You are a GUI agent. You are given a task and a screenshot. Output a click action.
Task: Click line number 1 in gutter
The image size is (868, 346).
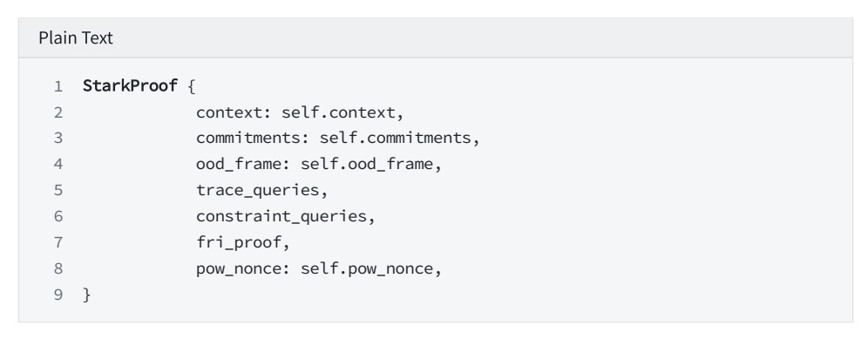[x=58, y=86]
